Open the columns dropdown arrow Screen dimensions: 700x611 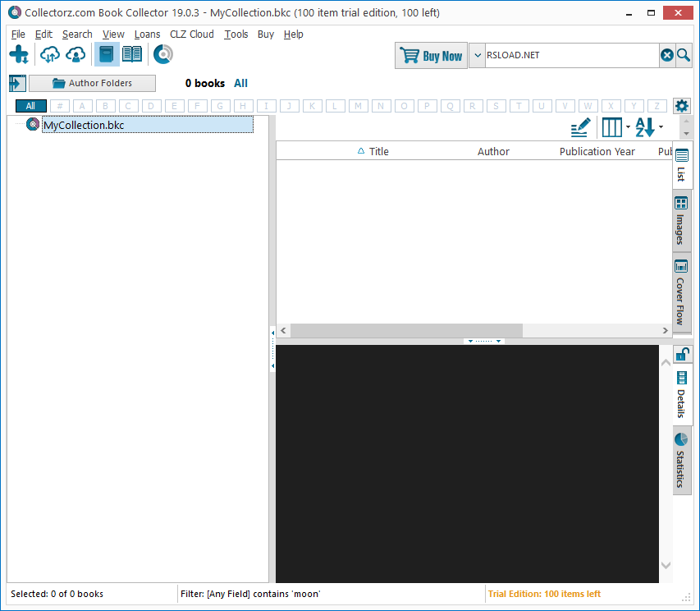point(628,127)
